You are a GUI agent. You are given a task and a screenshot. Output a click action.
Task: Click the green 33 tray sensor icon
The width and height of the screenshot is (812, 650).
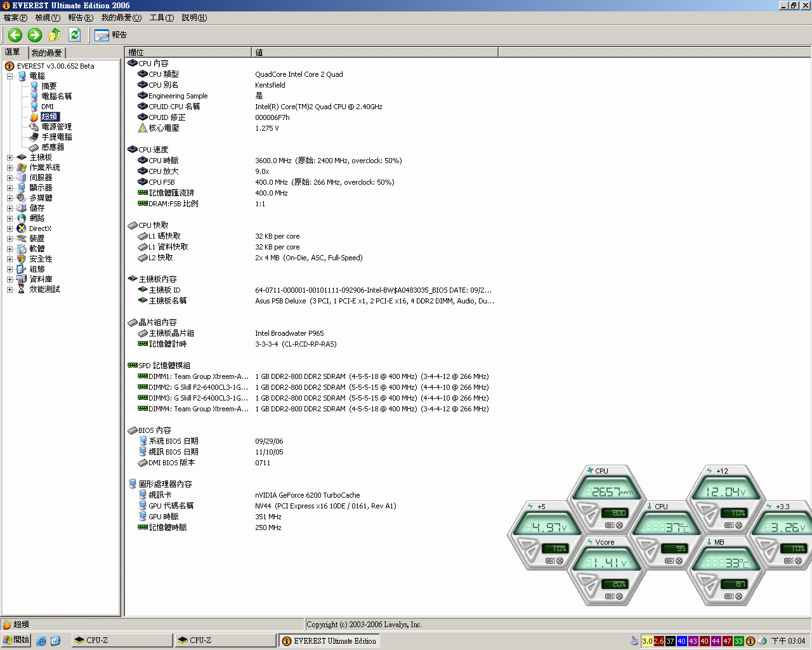click(739, 641)
